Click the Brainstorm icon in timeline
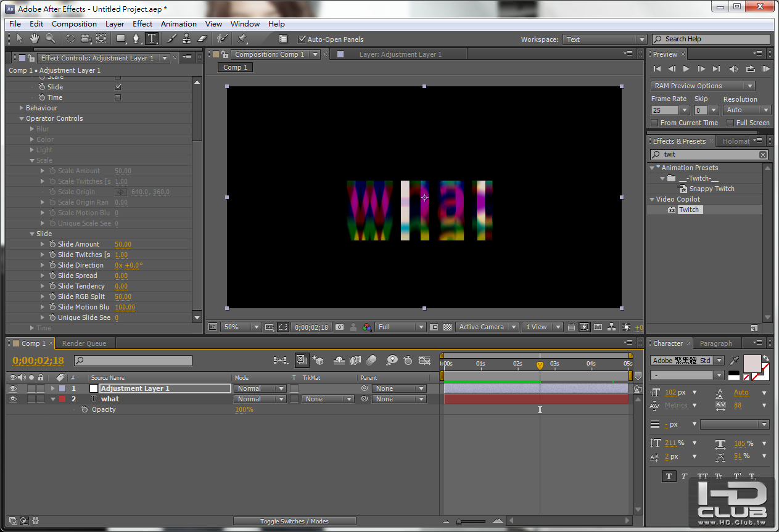 click(392, 360)
